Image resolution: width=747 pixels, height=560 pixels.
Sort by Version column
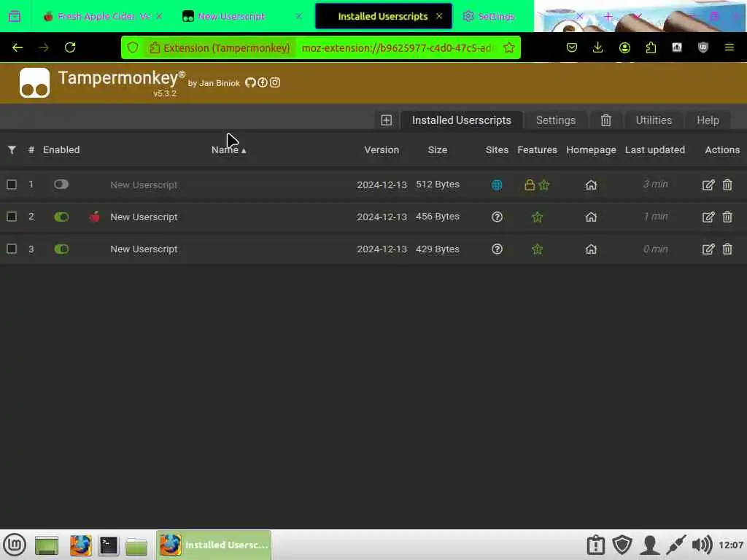point(382,150)
